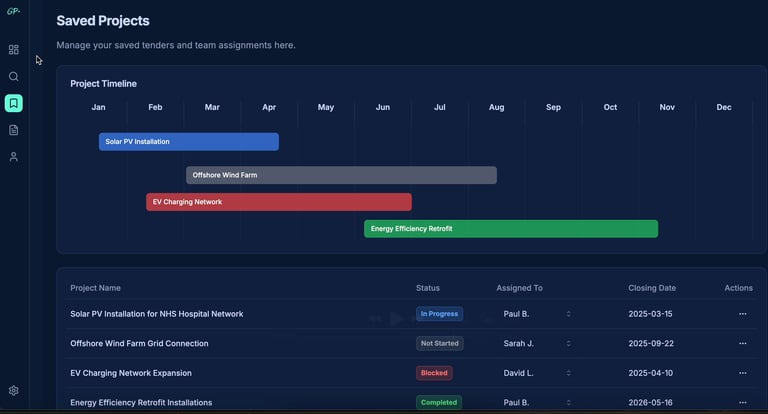Select the green Energy Efficiency Retrofit bar
The width and height of the screenshot is (768, 414).
click(511, 229)
